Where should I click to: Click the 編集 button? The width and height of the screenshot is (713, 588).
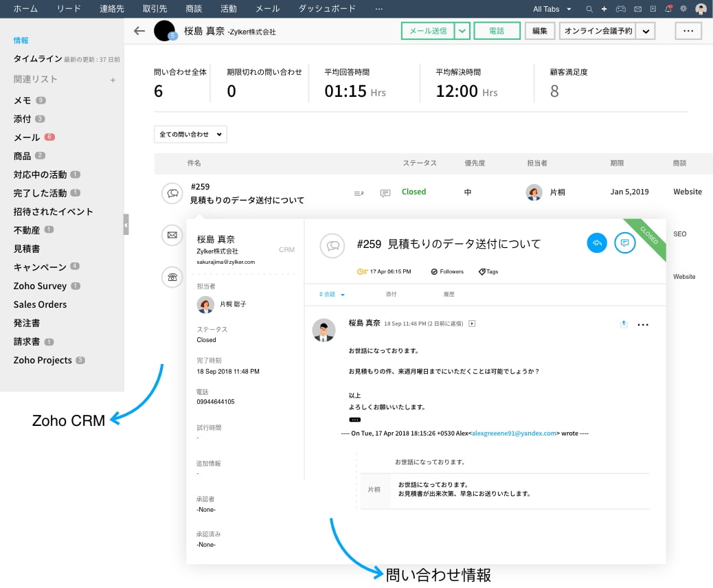(540, 31)
